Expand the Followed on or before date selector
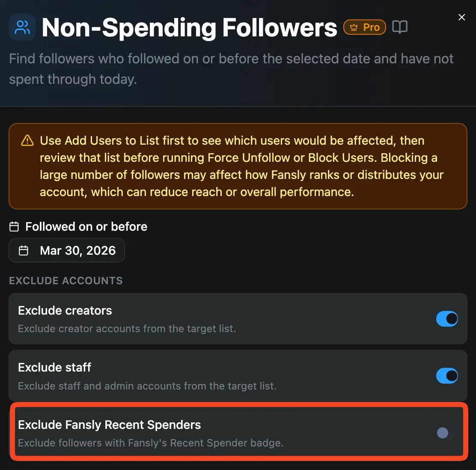This screenshot has width=476, height=470. click(x=67, y=250)
